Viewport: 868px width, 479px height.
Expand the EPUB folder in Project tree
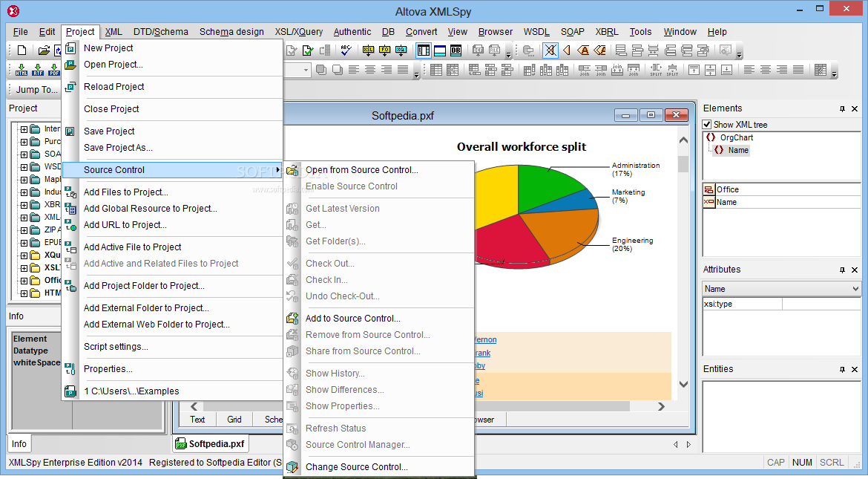[x=24, y=243]
